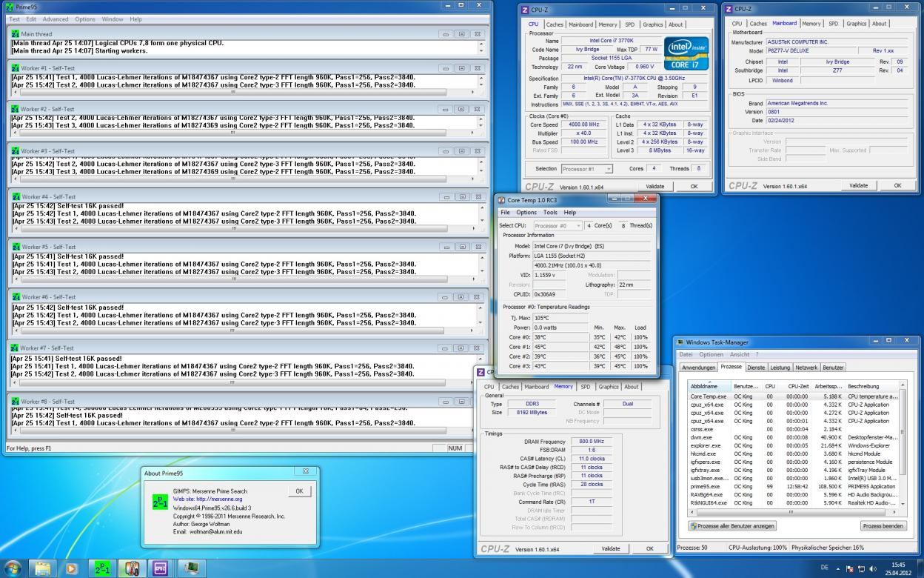Open the Advanced menu in Prime95

pos(56,19)
